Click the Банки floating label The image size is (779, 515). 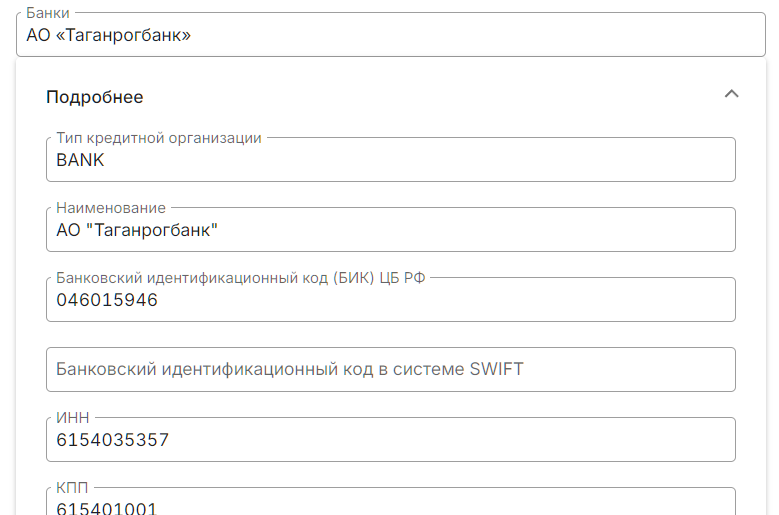point(48,14)
